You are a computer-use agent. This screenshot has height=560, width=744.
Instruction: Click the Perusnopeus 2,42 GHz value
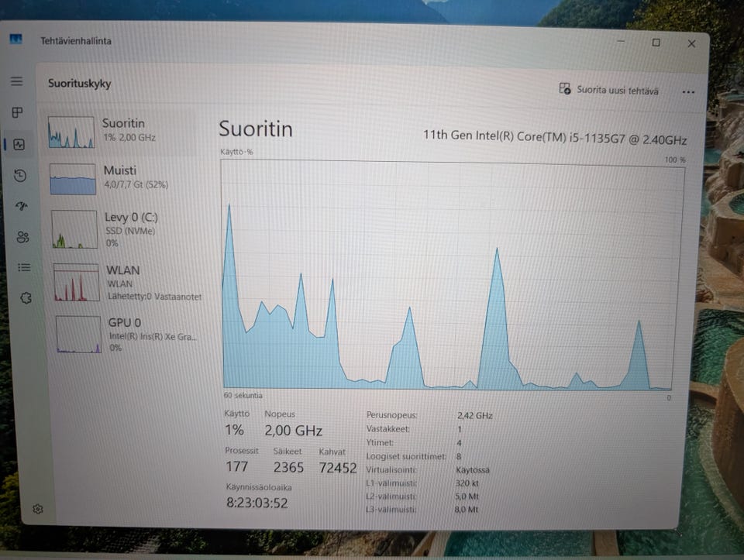[x=474, y=415]
